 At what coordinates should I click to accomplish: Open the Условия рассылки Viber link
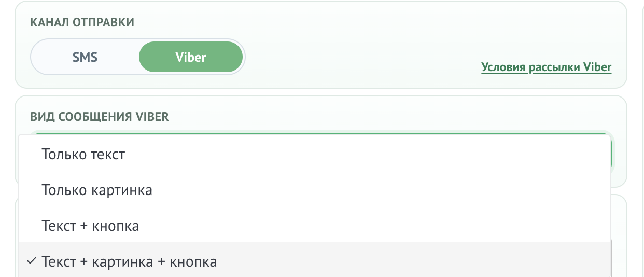546,67
